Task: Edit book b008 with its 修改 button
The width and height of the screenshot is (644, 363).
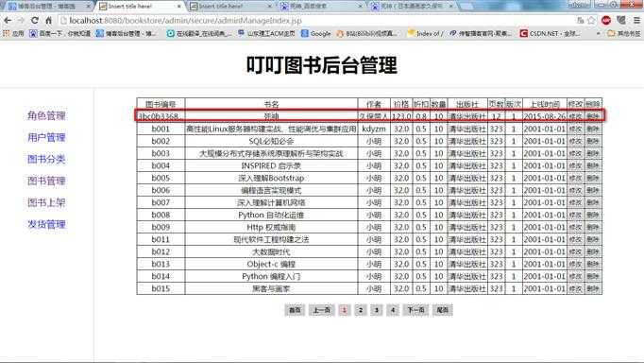Action: click(575, 215)
